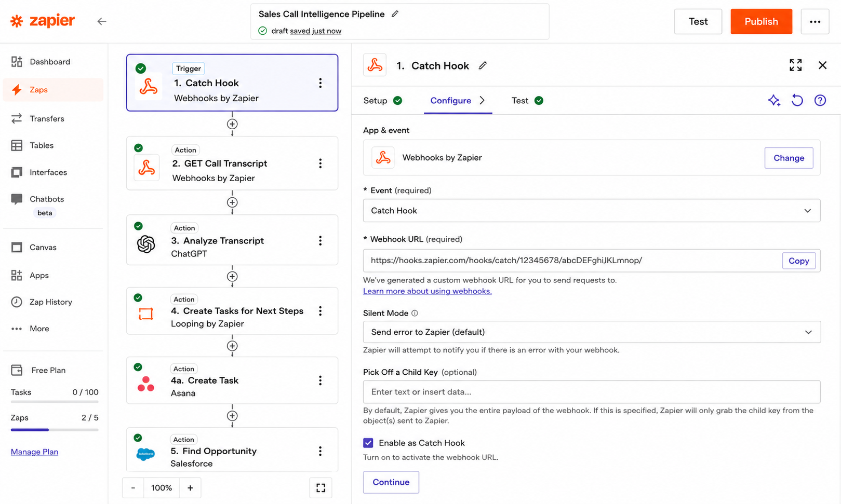Screen dimensions: 841x504
Task: Add step after GET Call Transcript
Action: [x=232, y=202]
